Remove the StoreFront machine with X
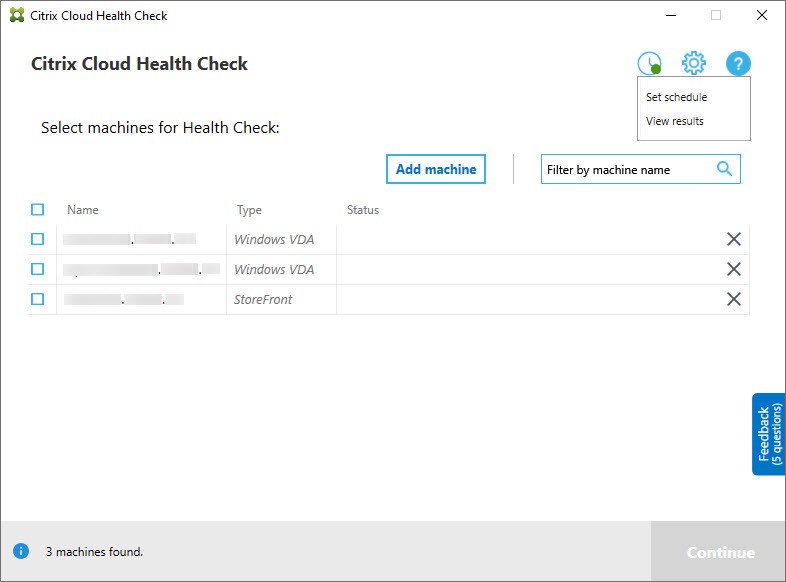This screenshot has height=582, width=786. click(x=733, y=299)
